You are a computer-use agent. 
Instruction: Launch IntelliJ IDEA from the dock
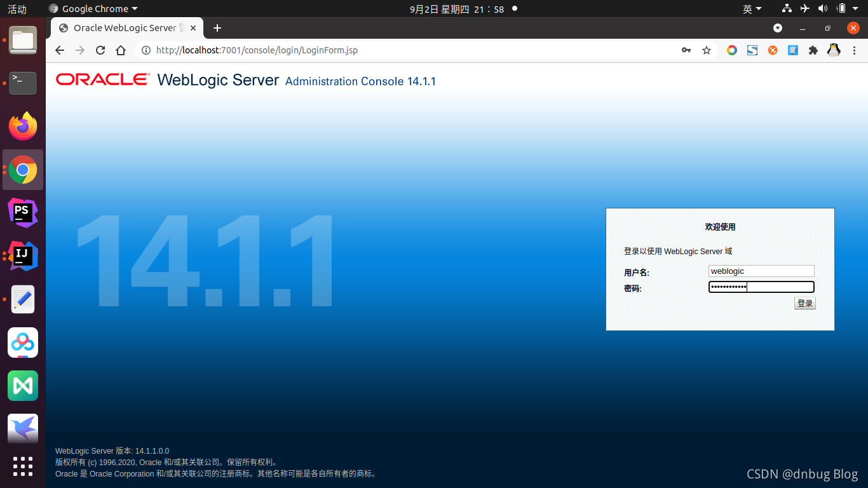pos(23,256)
